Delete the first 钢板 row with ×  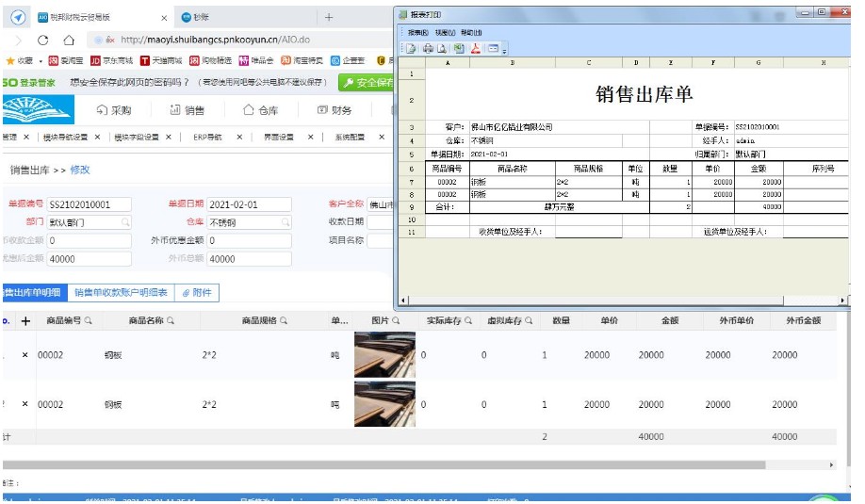click(x=25, y=355)
